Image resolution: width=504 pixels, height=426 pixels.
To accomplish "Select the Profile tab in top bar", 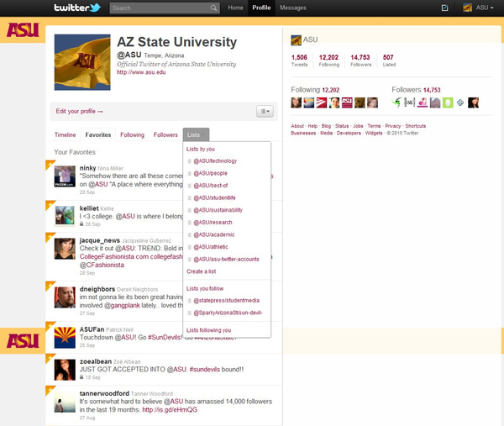I will tap(261, 8).
